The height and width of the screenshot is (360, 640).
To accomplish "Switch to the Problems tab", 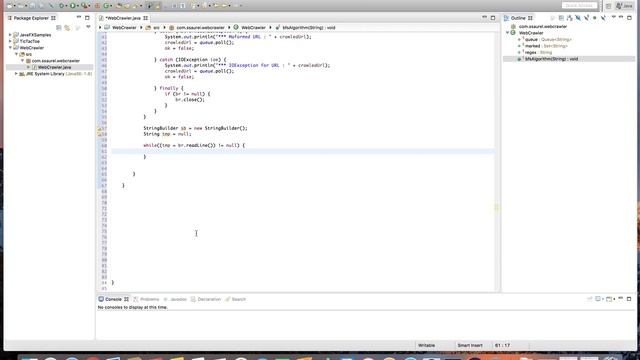I will coord(146,299).
